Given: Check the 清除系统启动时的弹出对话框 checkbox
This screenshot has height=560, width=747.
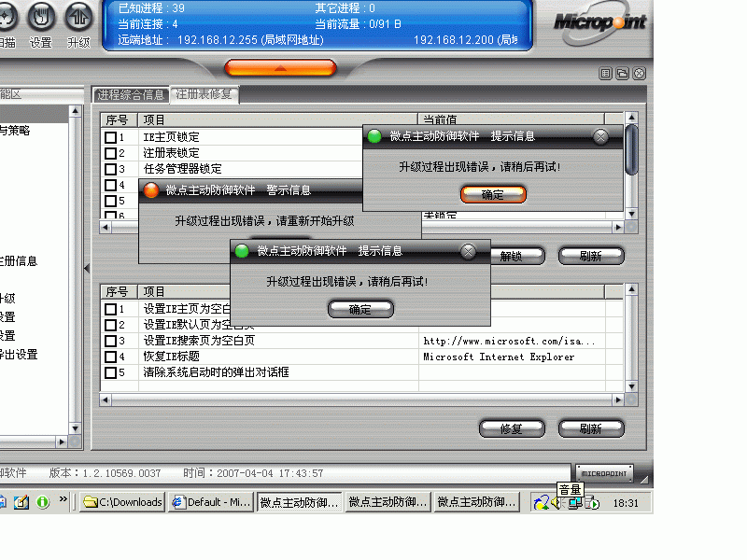Looking at the screenshot, I should pyautogui.click(x=110, y=372).
